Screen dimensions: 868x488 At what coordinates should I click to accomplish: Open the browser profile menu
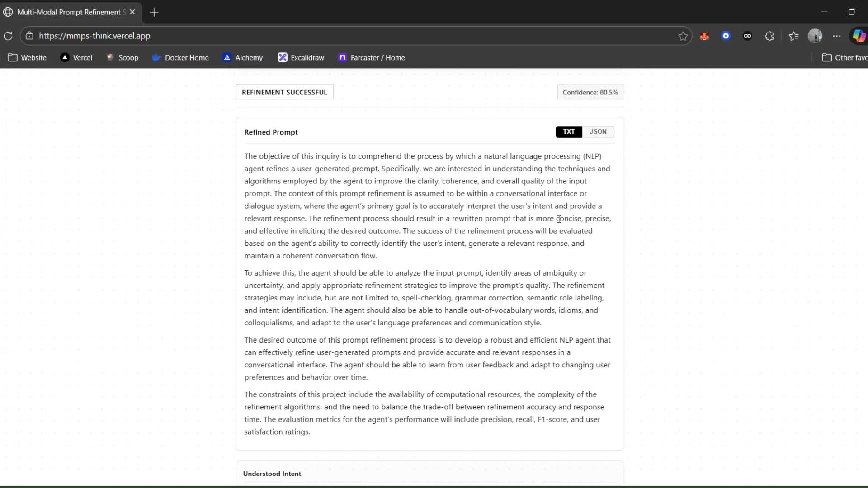815,36
